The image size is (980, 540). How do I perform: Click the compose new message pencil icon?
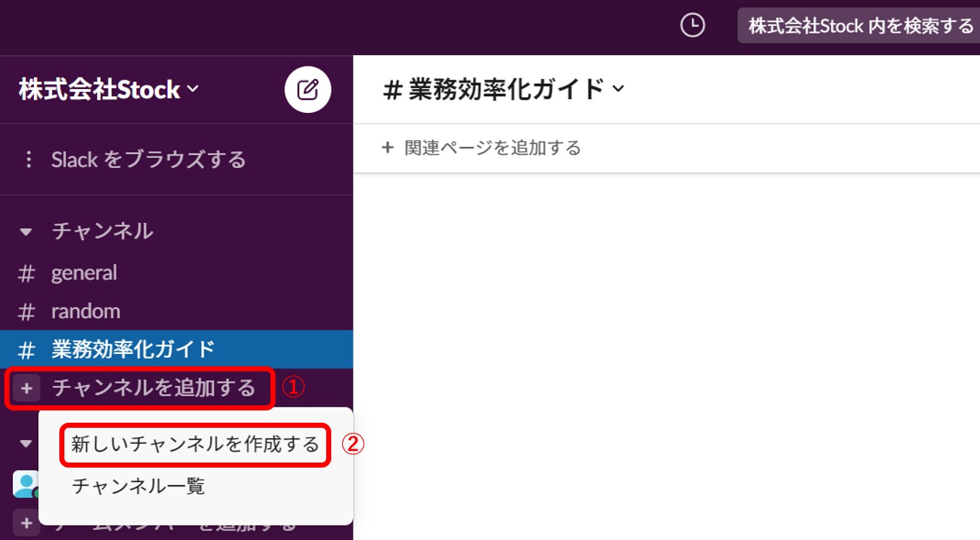pyautogui.click(x=309, y=89)
